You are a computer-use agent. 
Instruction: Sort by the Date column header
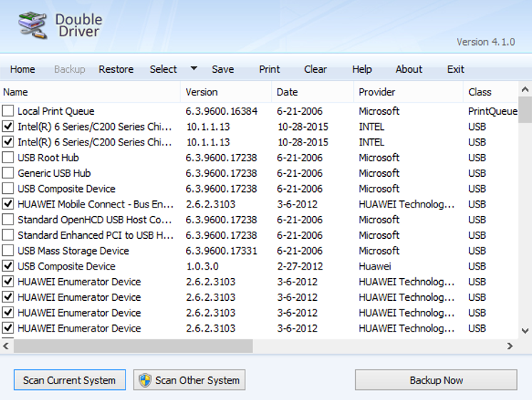pyautogui.click(x=312, y=92)
